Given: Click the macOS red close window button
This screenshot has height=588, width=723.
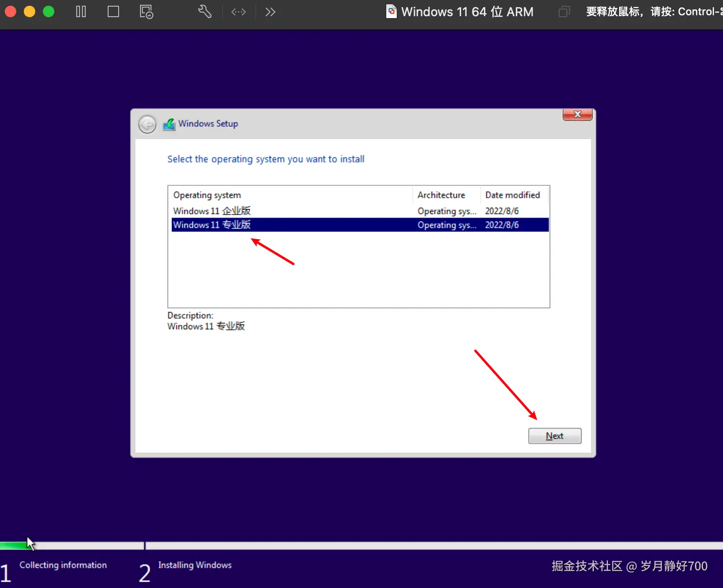Looking at the screenshot, I should tap(10, 11).
